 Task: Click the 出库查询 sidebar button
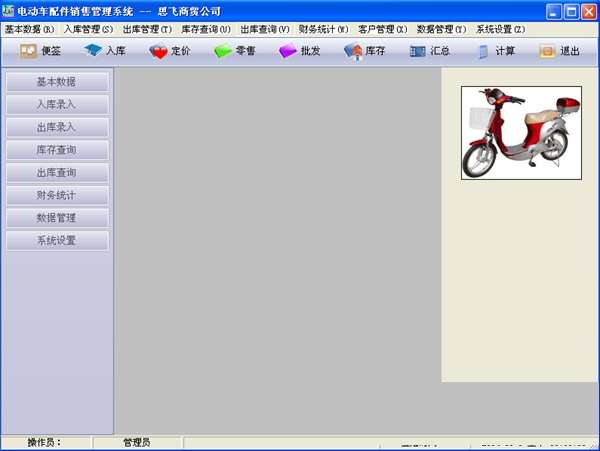coord(57,173)
